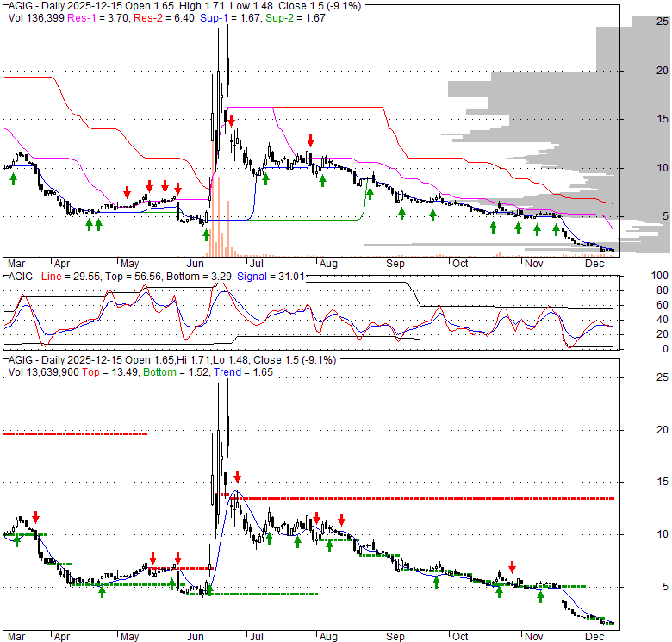Click the late-October red sell arrow in bottom chart
Screen dimensions: 672x642
coord(512,567)
